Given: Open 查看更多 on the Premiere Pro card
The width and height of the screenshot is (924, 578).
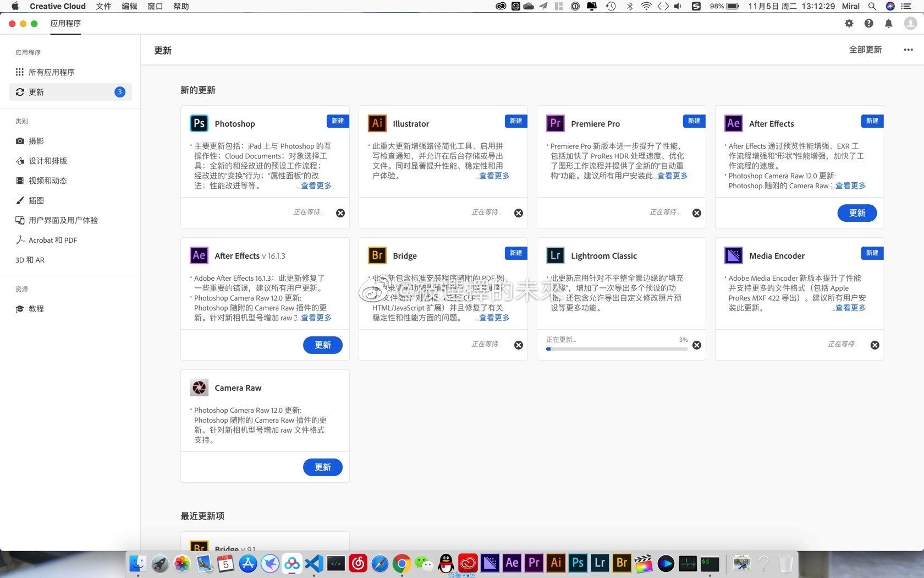Looking at the screenshot, I should pos(673,176).
